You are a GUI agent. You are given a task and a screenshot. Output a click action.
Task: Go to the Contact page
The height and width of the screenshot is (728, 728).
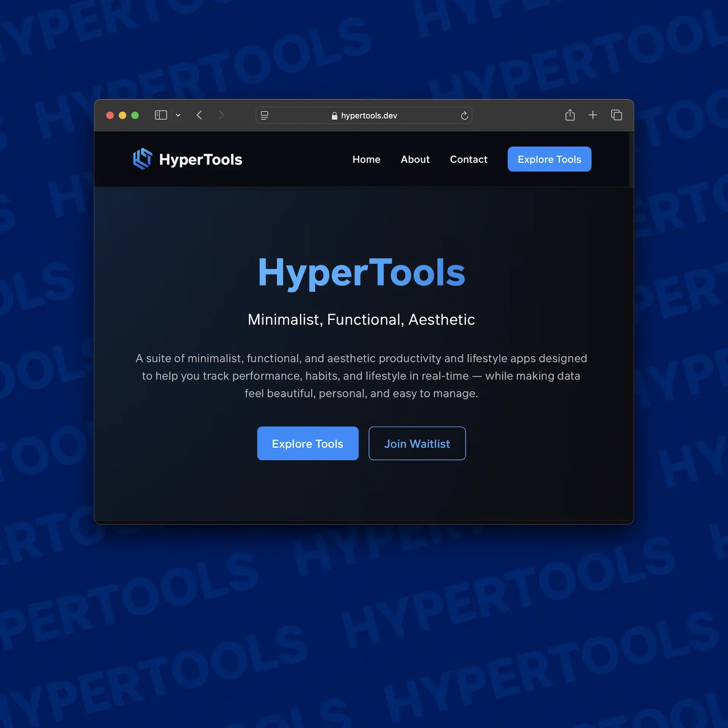point(469,159)
